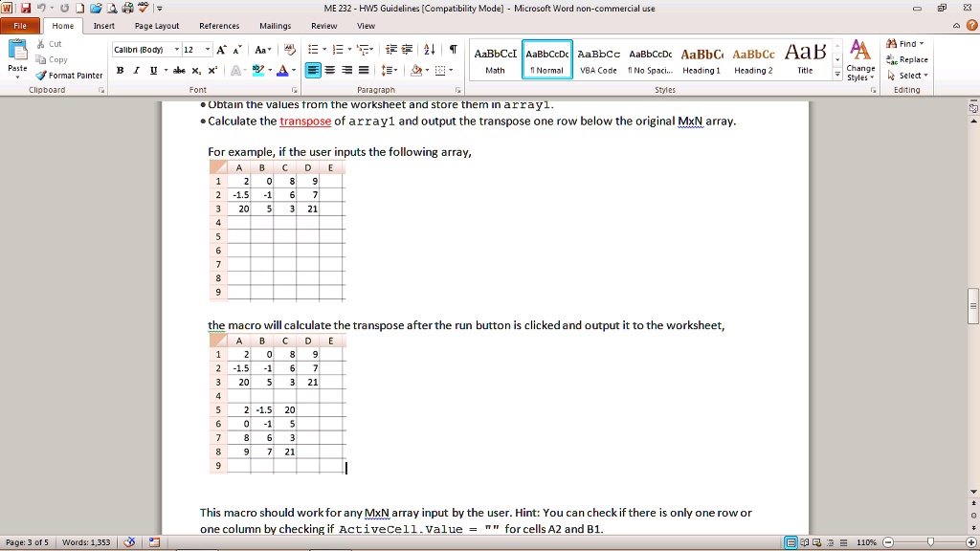The height and width of the screenshot is (551, 980).
Task: Clear all formatting
Action: coord(289,50)
